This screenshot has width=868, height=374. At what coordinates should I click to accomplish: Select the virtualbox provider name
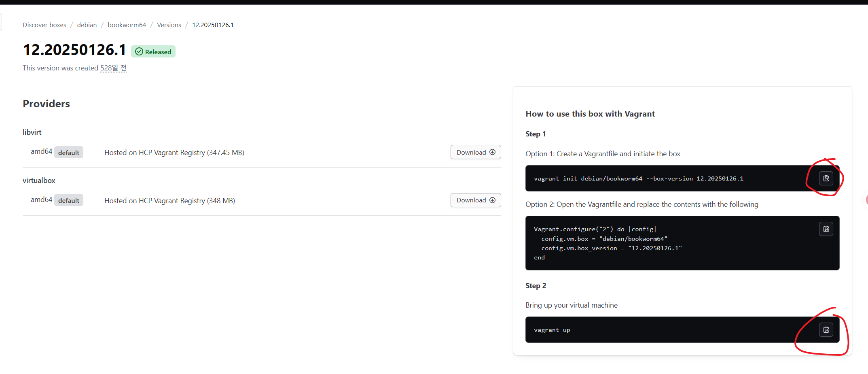pyautogui.click(x=39, y=181)
